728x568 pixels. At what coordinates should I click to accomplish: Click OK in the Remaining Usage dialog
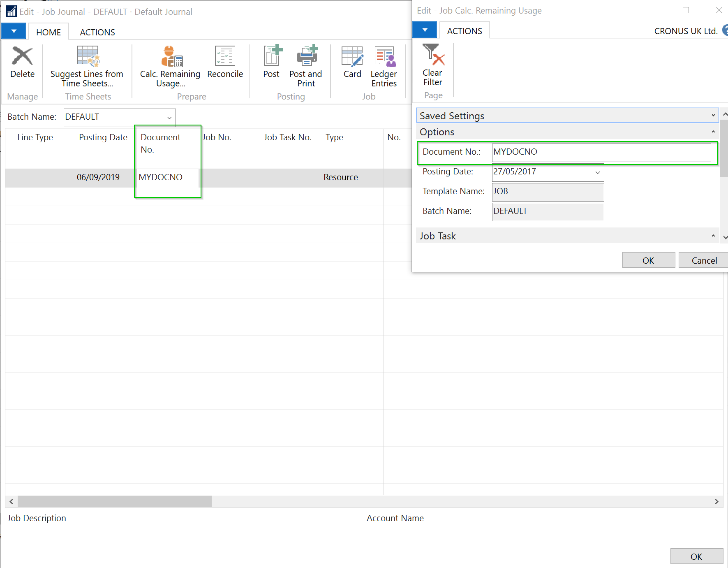[648, 260]
